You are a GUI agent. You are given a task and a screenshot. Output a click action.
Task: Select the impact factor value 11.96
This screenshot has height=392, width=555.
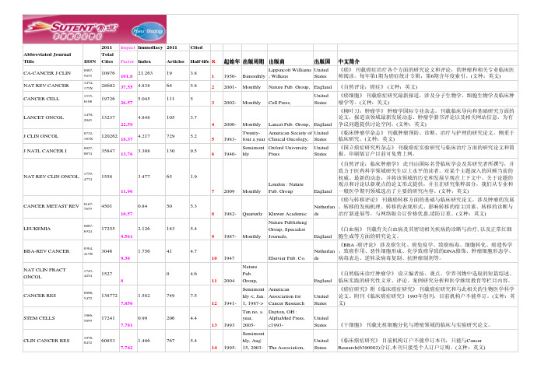click(x=127, y=191)
